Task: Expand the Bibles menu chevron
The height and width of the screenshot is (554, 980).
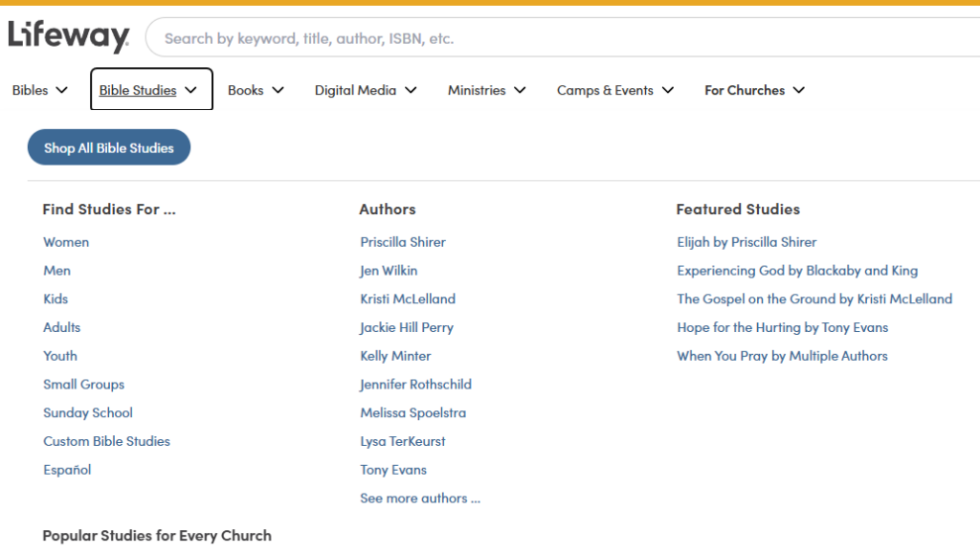Action: (61, 90)
